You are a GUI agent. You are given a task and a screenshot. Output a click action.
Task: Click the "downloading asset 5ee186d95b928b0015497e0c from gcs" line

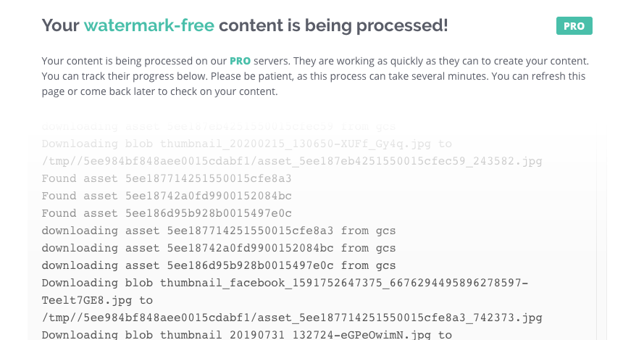pyautogui.click(x=219, y=265)
